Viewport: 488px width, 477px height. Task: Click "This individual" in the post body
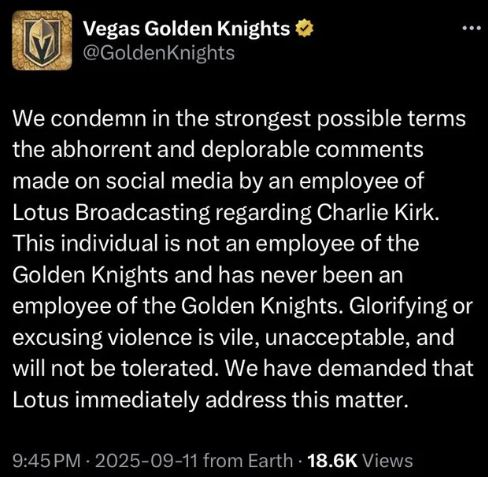85,243
